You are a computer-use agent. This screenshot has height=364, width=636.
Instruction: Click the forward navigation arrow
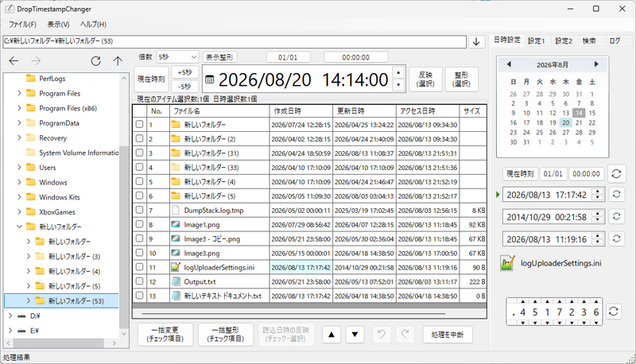click(36, 61)
